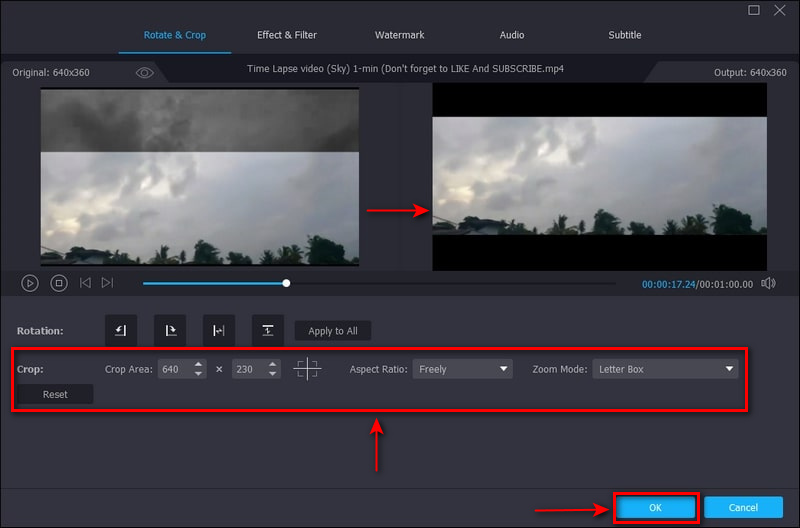The image size is (800, 528).
Task: Switch to the Effect & Filter tab
Action: click(x=287, y=35)
